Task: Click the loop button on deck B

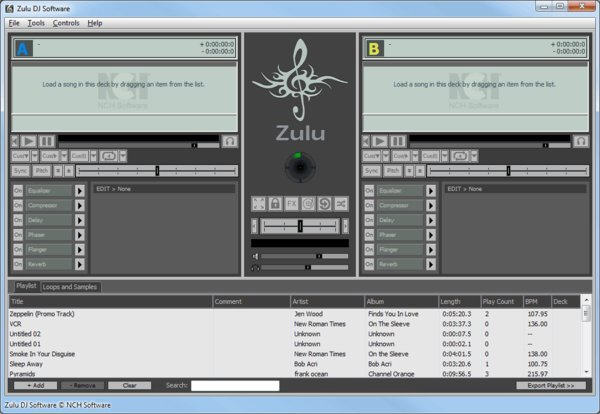Action: 460,156
